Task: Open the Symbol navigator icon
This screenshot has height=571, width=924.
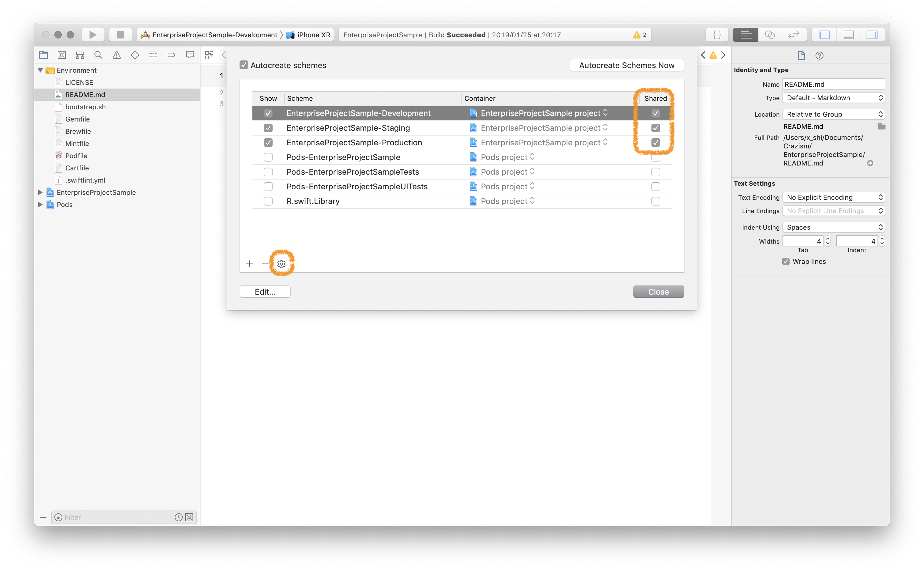Action: [80, 55]
